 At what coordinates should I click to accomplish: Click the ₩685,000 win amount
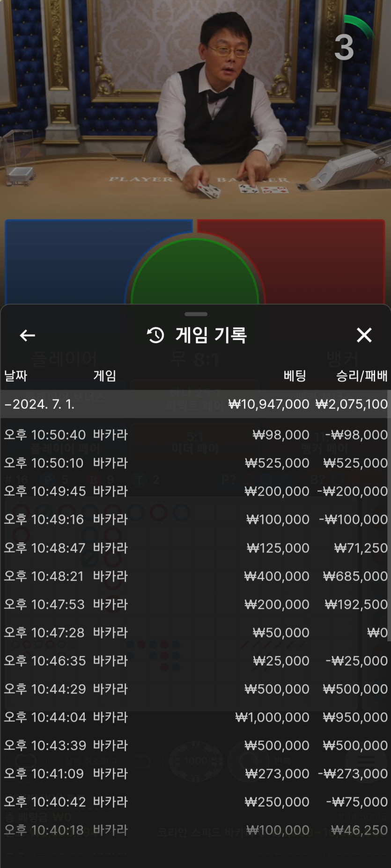click(x=355, y=576)
